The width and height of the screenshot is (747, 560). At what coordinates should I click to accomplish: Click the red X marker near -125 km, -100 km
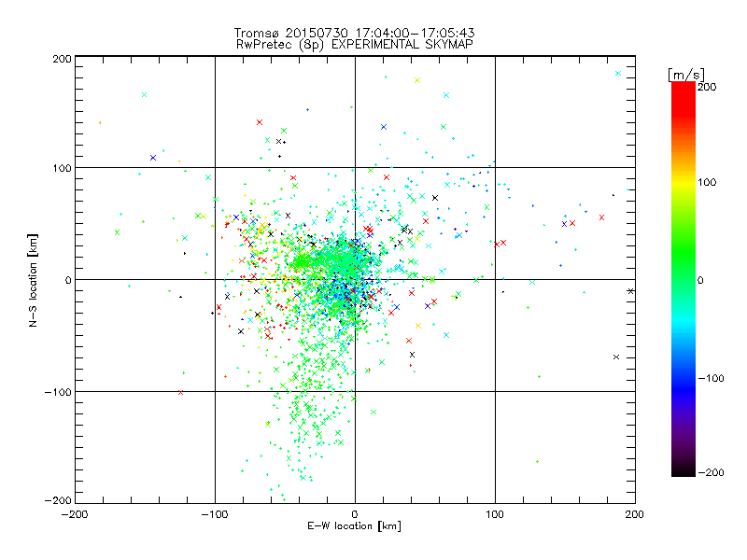(x=180, y=392)
